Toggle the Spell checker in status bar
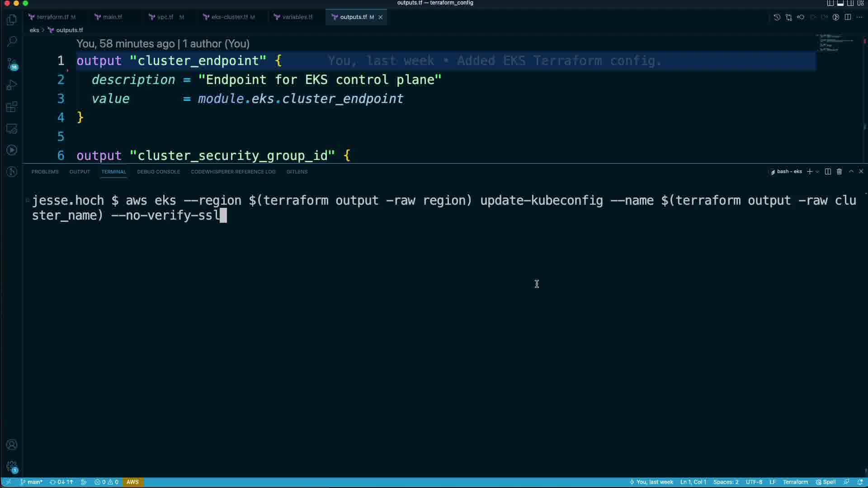 click(x=826, y=482)
